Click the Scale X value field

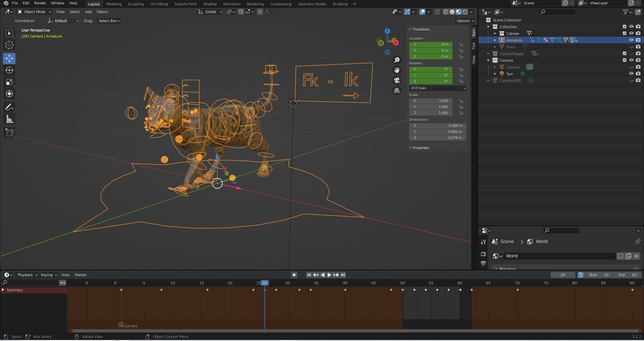click(x=431, y=101)
